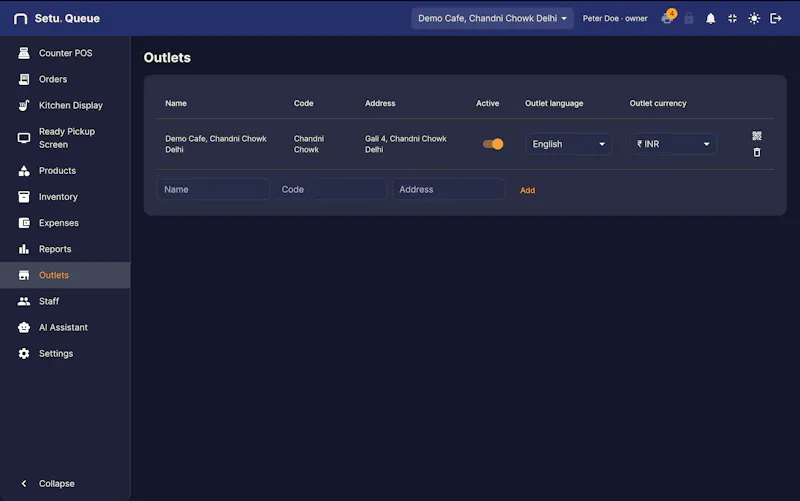Viewport: 800px width, 501px height.
Task: Click the Outlet language column header
Action: tap(554, 103)
